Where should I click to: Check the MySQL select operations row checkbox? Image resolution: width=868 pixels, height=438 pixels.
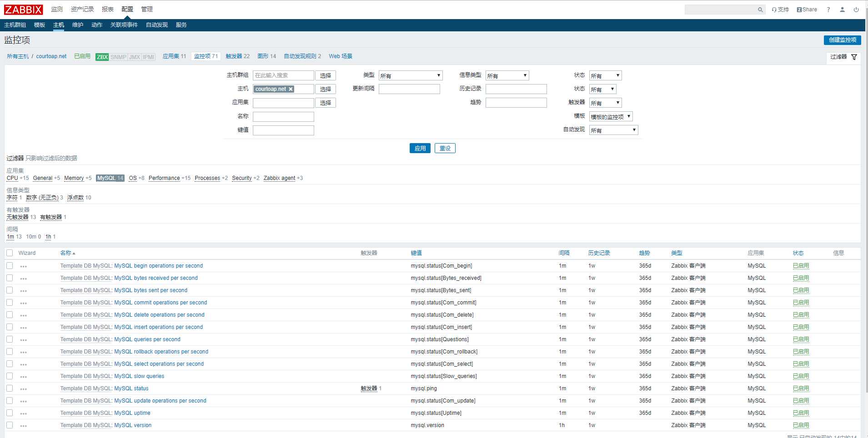10,364
